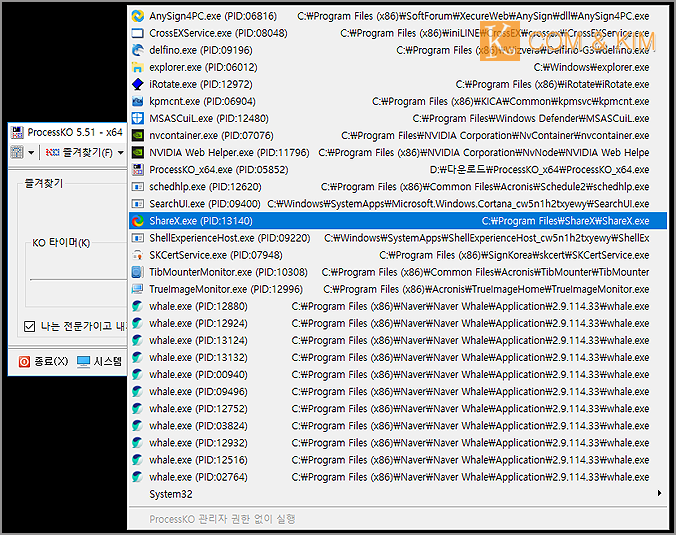The image size is (676, 535).
Task: Click the ShareX.exe file path text
Action: (566, 221)
